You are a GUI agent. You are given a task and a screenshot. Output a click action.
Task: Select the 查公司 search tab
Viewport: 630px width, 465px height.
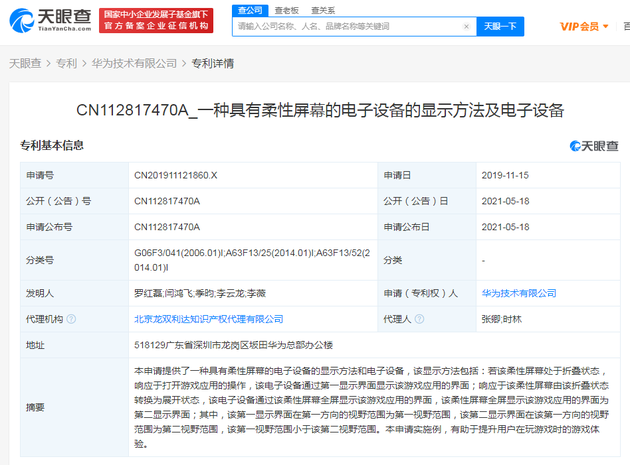click(x=252, y=9)
